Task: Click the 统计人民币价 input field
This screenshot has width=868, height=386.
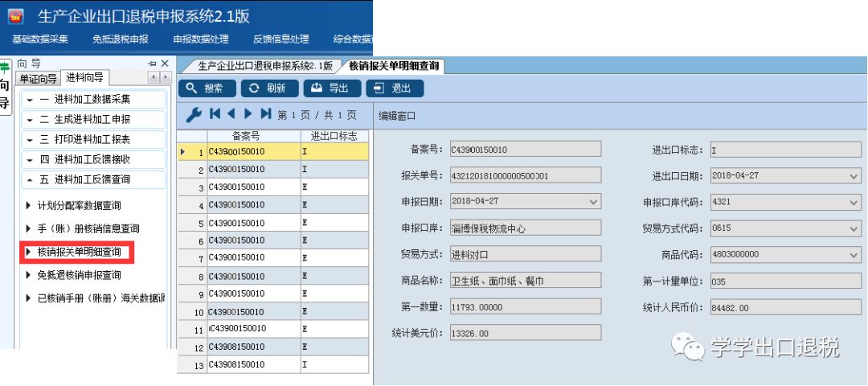Action: pos(785,307)
